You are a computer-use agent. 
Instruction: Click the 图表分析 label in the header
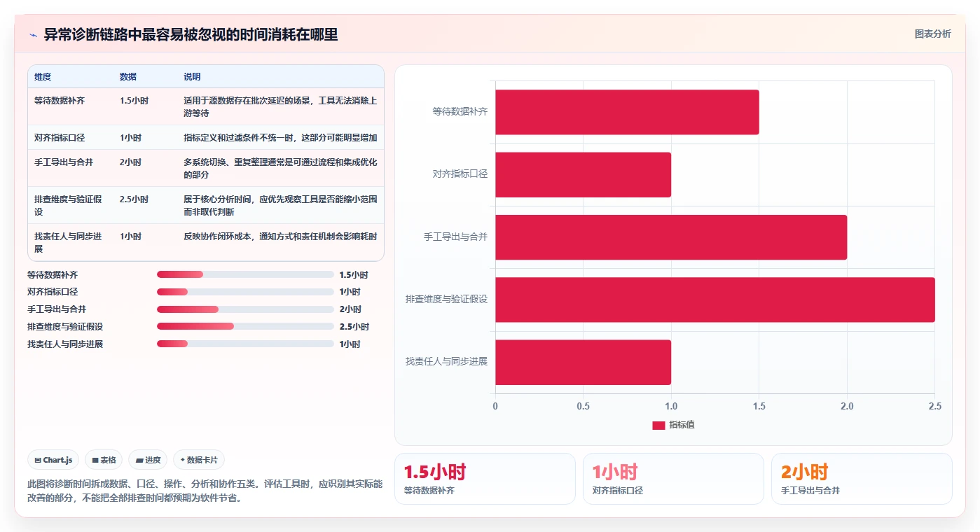click(932, 34)
